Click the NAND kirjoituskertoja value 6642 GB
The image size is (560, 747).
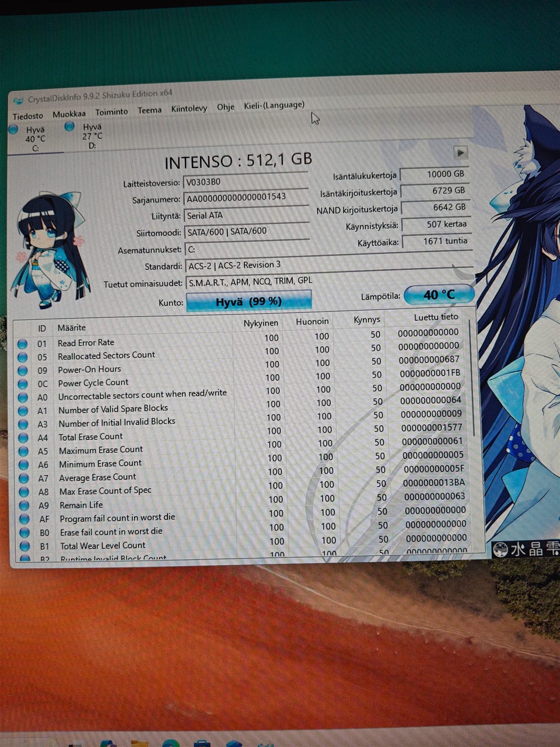click(x=436, y=207)
